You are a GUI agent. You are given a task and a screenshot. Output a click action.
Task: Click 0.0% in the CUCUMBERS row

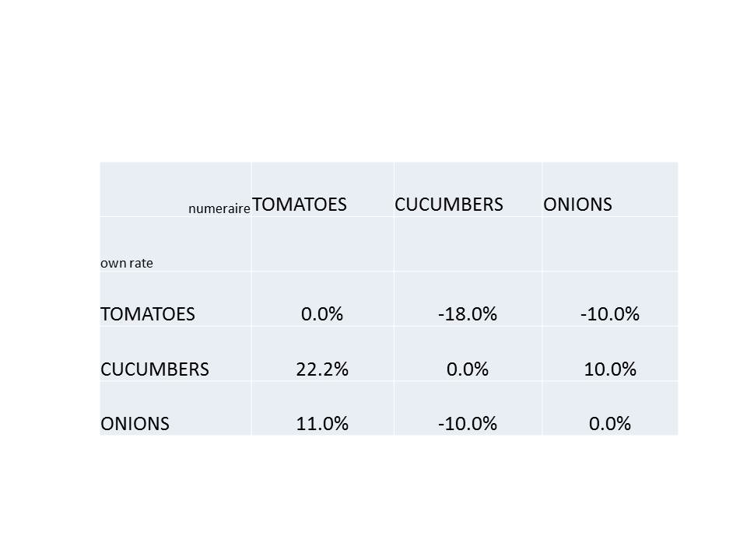click(468, 369)
